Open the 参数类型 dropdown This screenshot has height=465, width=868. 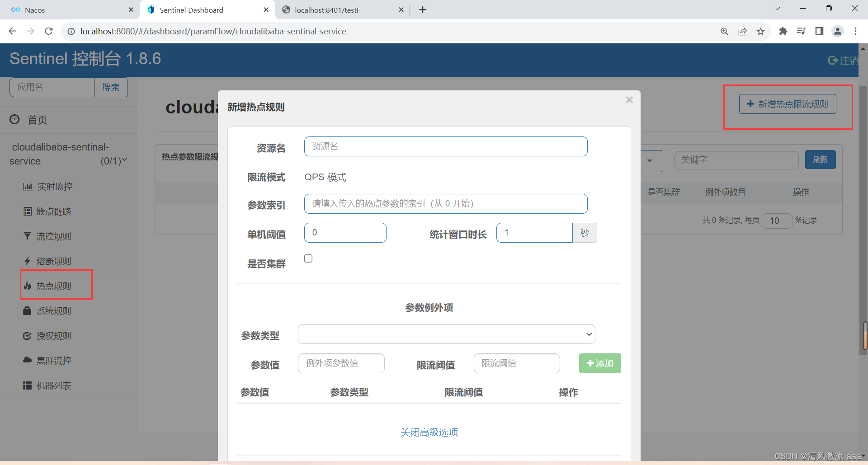446,334
